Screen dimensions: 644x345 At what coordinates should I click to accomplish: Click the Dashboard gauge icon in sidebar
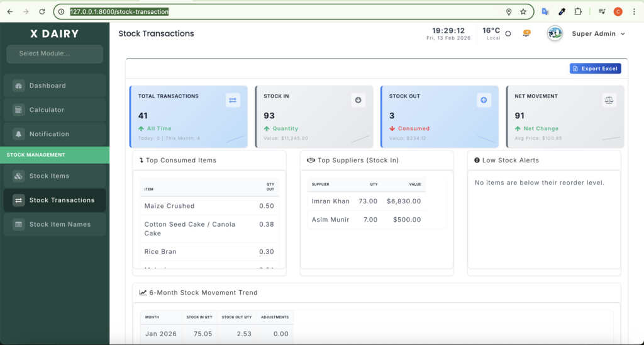[x=18, y=86]
